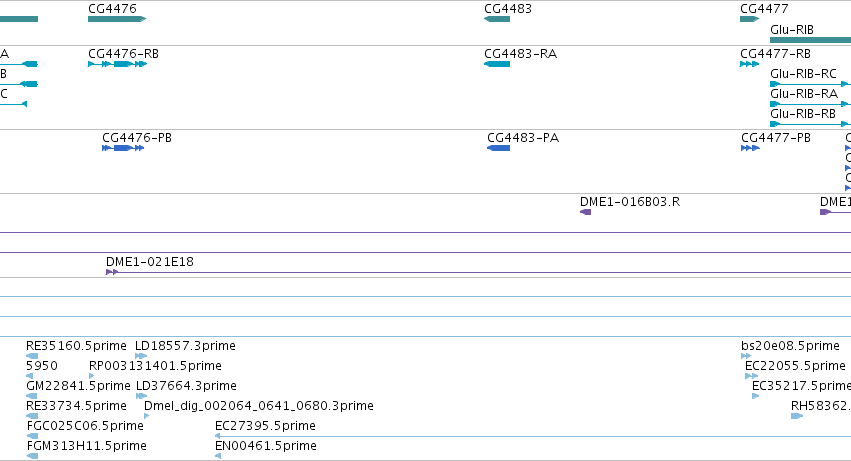Select the CG4476-PB protein glyph
Viewport: 851px width, 461px height.
tap(123, 148)
